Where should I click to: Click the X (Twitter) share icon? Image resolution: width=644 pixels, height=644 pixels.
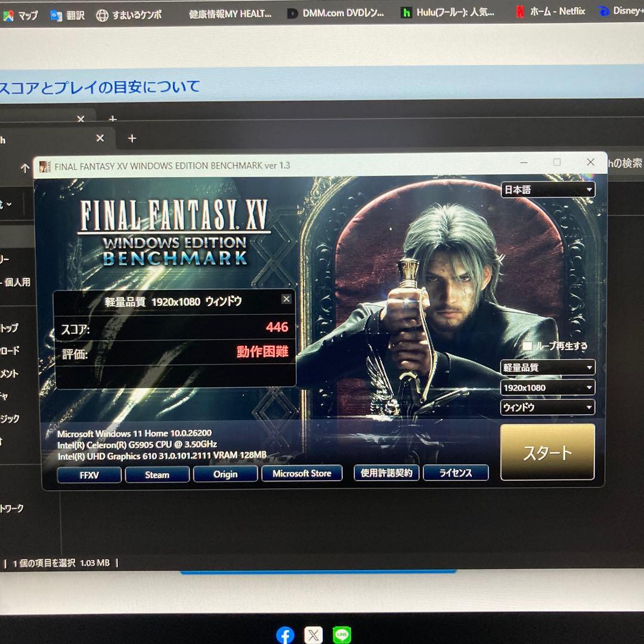pos(314,635)
